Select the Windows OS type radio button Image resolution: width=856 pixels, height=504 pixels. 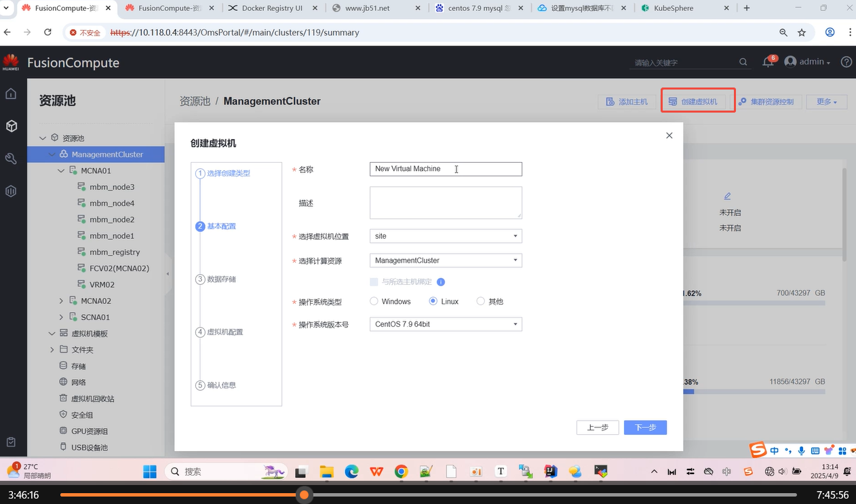point(374,301)
